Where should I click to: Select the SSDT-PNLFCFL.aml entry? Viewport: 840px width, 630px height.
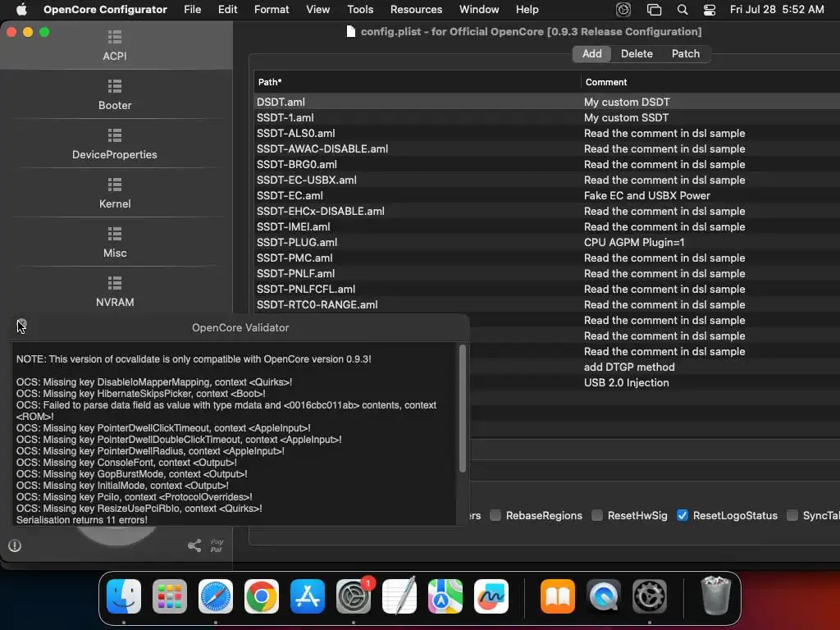pos(547,289)
